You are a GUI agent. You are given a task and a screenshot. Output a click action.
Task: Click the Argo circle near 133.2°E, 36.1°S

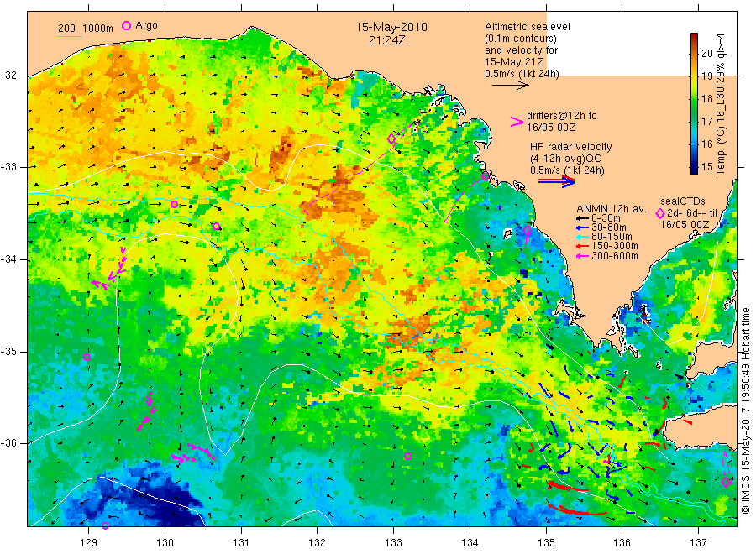(407, 456)
